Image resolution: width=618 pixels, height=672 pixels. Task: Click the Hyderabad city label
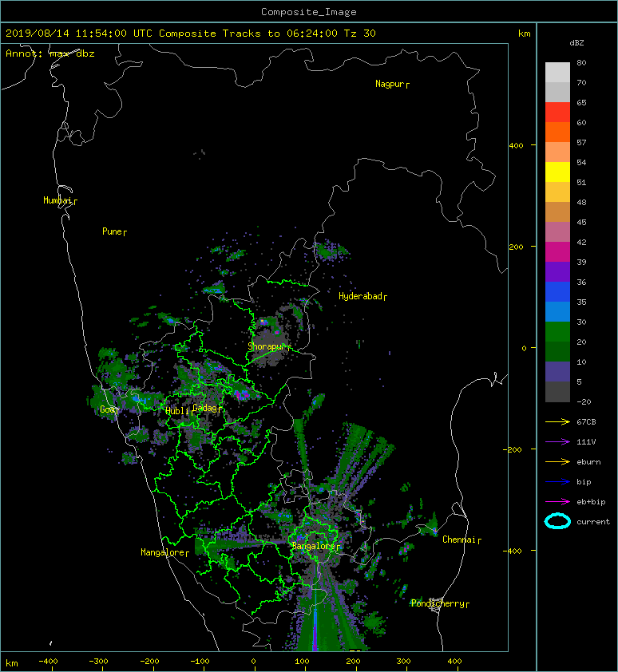pos(360,296)
